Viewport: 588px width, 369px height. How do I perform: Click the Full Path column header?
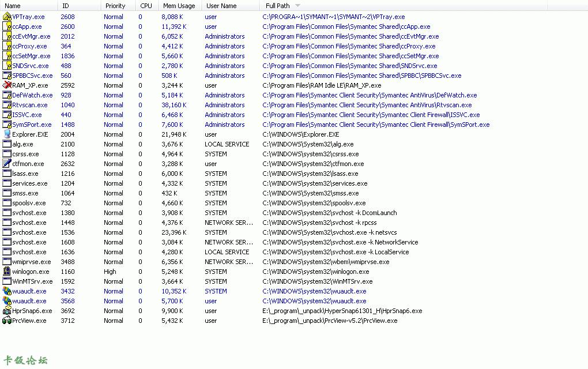(x=403, y=6)
